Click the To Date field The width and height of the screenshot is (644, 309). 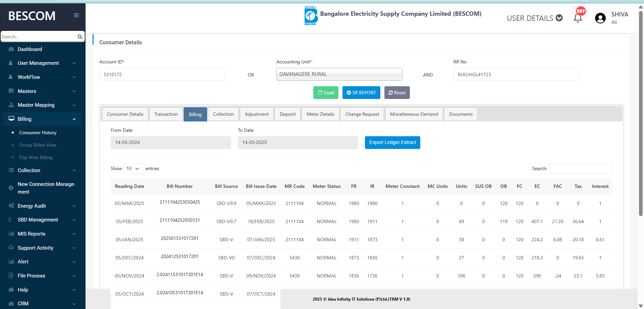pos(298,142)
